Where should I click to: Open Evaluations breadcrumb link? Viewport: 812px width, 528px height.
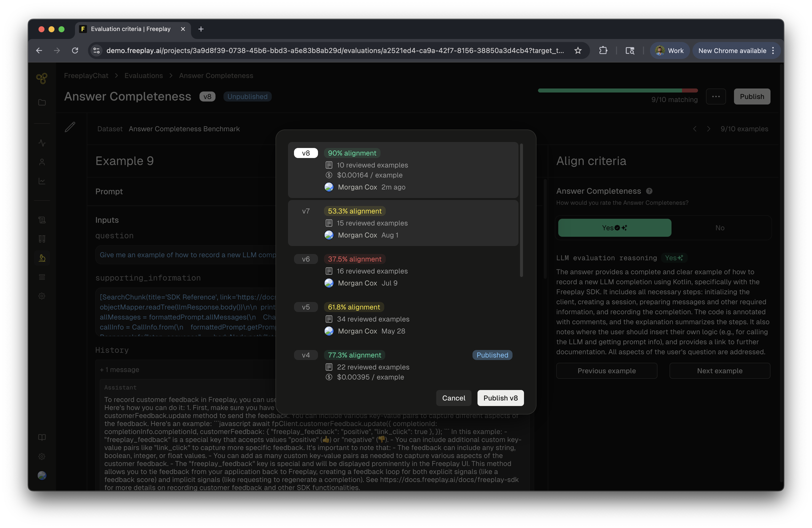[x=144, y=76]
